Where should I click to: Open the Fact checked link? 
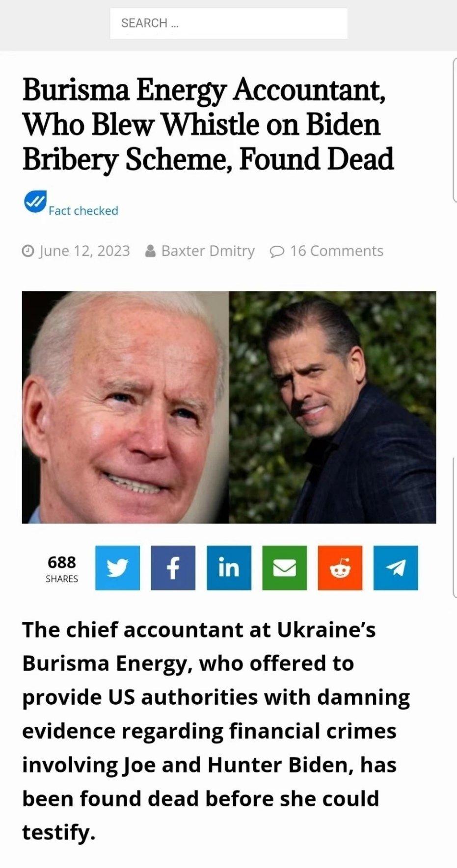click(83, 211)
